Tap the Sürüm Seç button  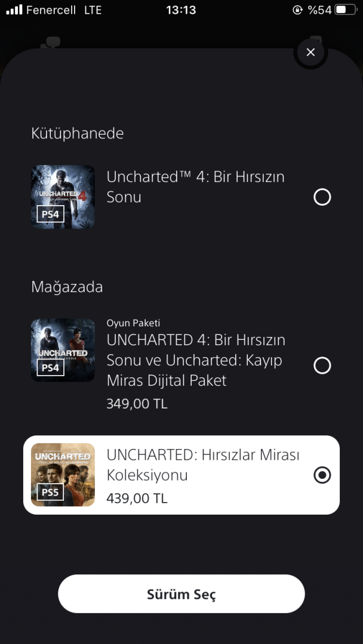point(181,594)
